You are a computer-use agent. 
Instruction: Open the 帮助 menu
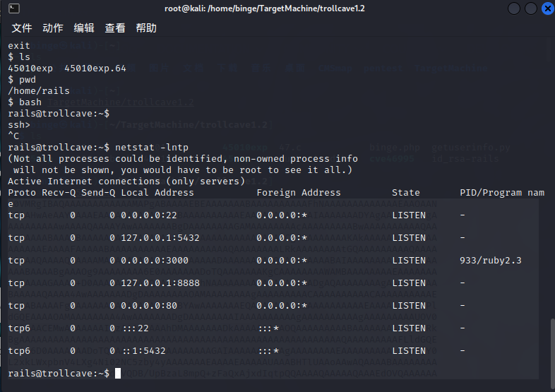point(146,28)
